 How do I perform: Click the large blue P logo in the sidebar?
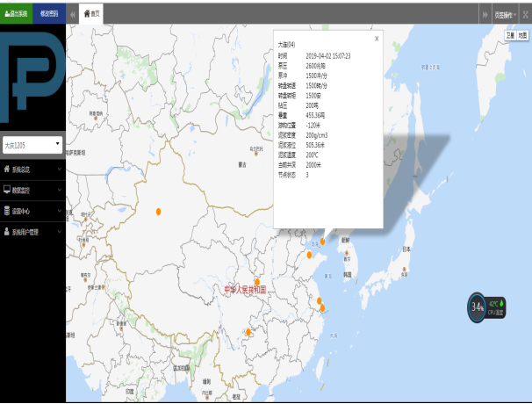[x=32, y=77]
